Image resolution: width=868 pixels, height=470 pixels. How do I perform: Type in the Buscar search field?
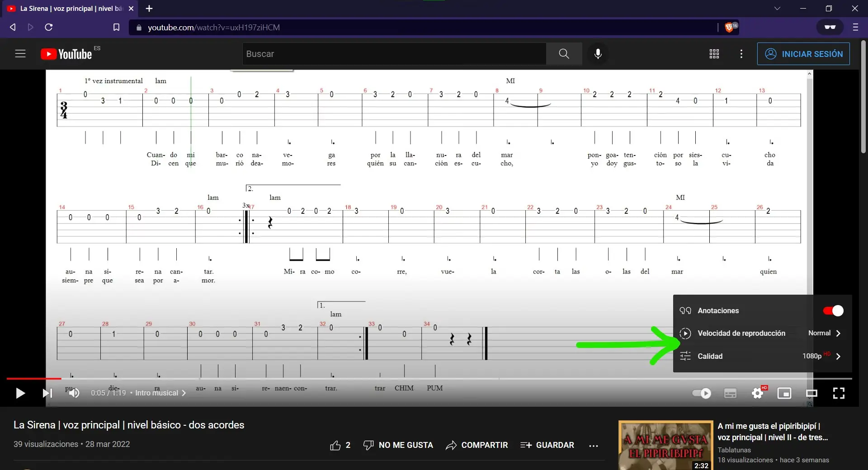[393, 54]
